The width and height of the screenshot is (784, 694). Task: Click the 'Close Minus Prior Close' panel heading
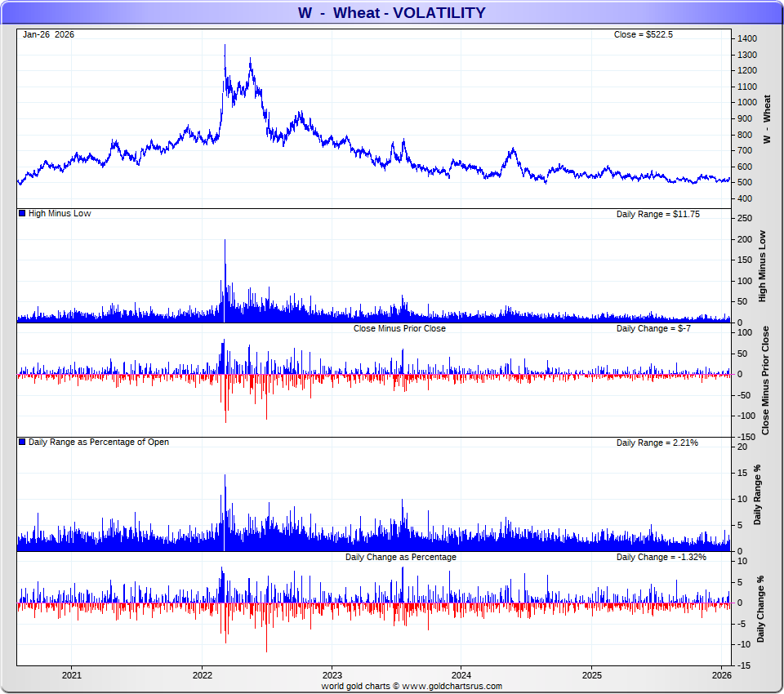tap(399, 328)
